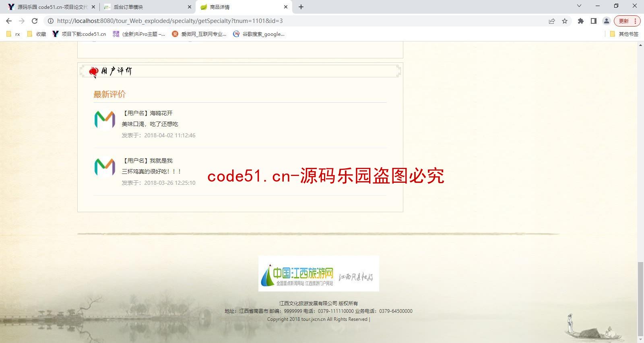Click the page vertical scrollbar thumb
644x343 pixels.
[x=640, y=298]
